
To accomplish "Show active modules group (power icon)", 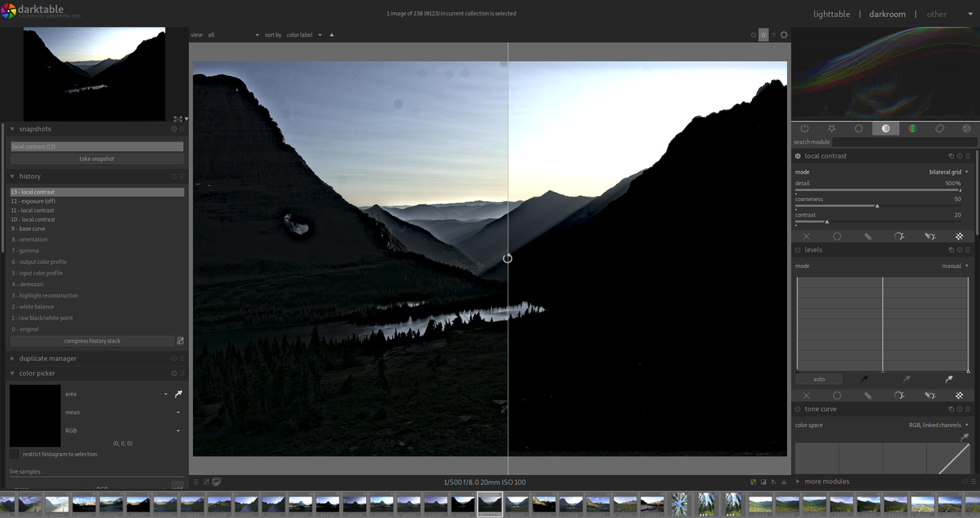I will (805, 129).
